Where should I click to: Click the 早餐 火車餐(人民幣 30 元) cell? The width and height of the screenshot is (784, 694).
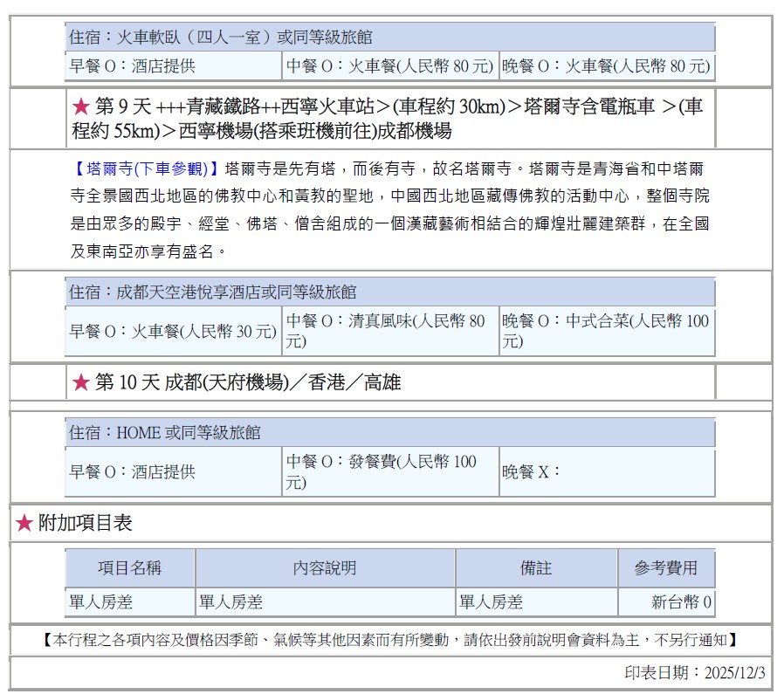(x=173, y=332)
